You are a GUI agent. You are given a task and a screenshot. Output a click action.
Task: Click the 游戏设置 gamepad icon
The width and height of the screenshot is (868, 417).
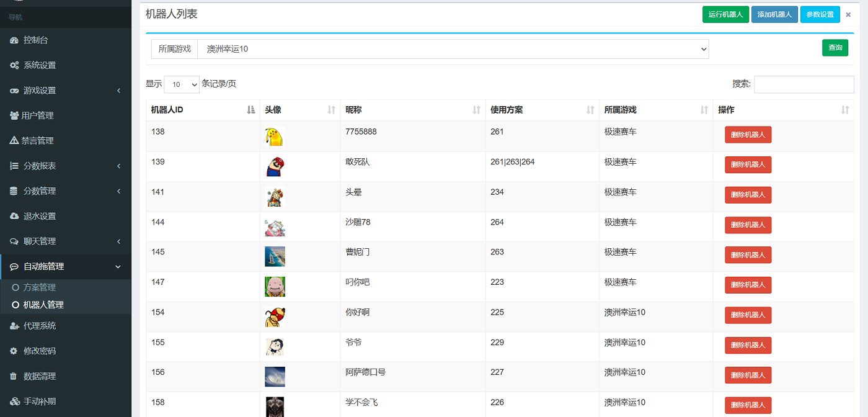(14, 91)
